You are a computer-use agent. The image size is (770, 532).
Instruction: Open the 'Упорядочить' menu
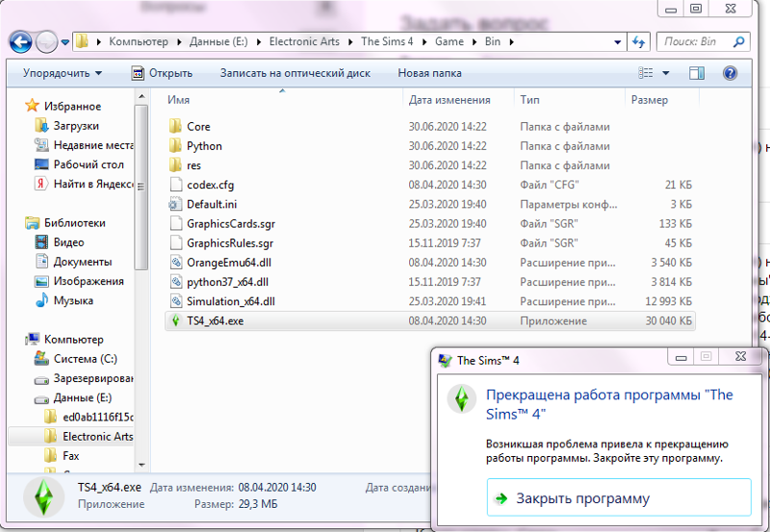(x=63, y=73)
